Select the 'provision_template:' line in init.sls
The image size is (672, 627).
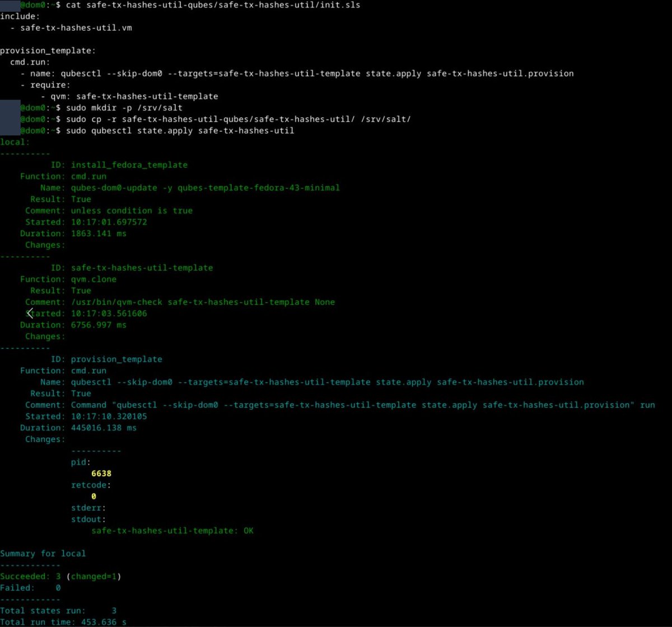48,50
